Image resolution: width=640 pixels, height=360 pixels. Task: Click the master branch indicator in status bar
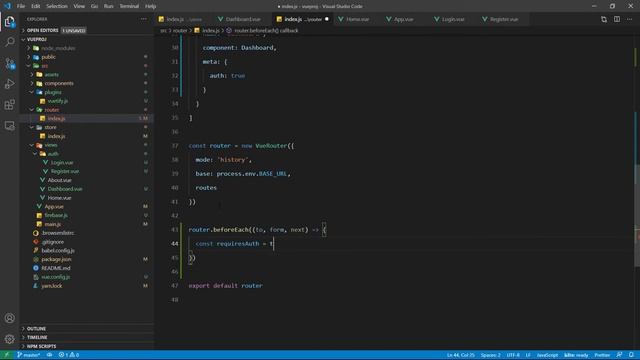(29, 355)
